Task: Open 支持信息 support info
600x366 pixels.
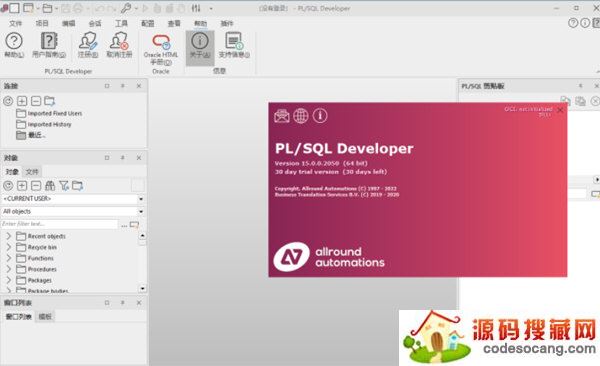Action: tap(234, 45)
